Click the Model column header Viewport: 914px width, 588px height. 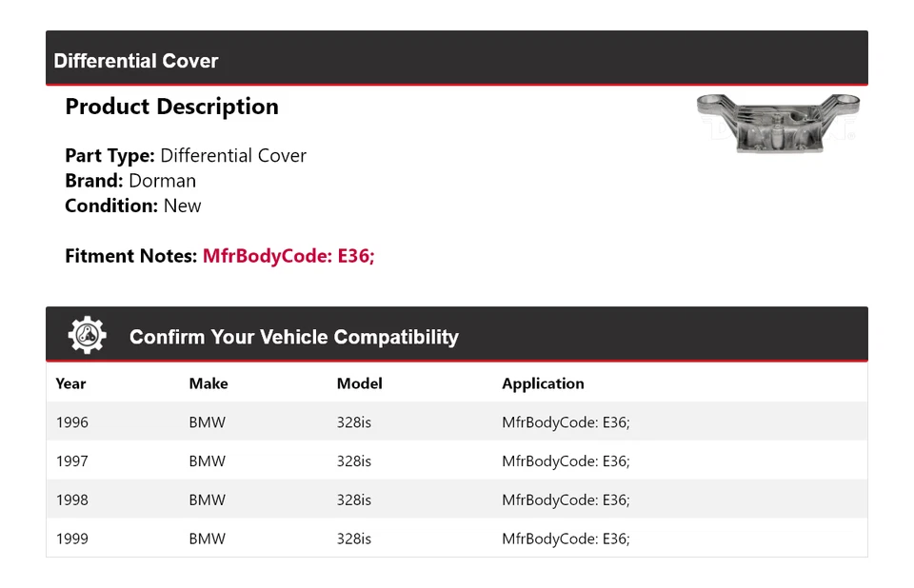click(359, 383)
